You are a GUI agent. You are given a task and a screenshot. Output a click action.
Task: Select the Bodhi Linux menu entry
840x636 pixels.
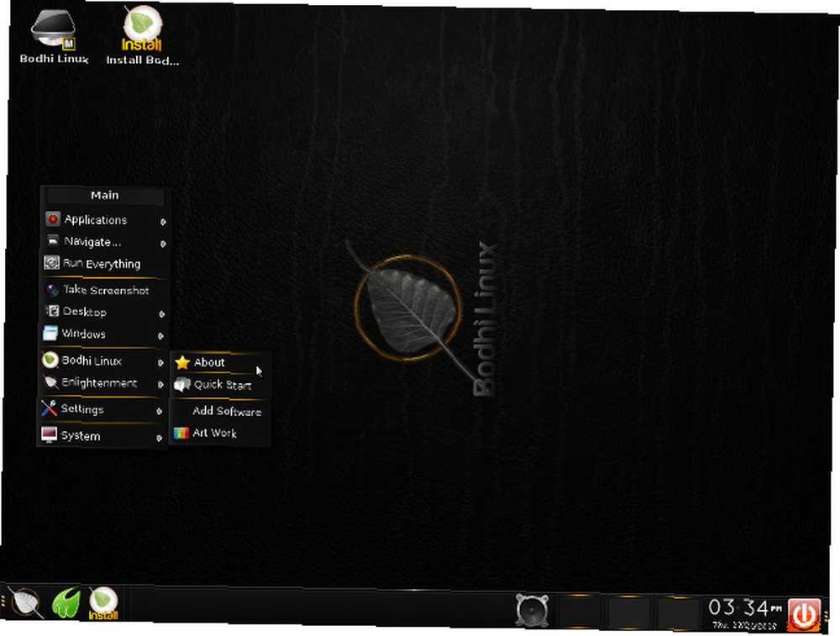pos(103,360)
